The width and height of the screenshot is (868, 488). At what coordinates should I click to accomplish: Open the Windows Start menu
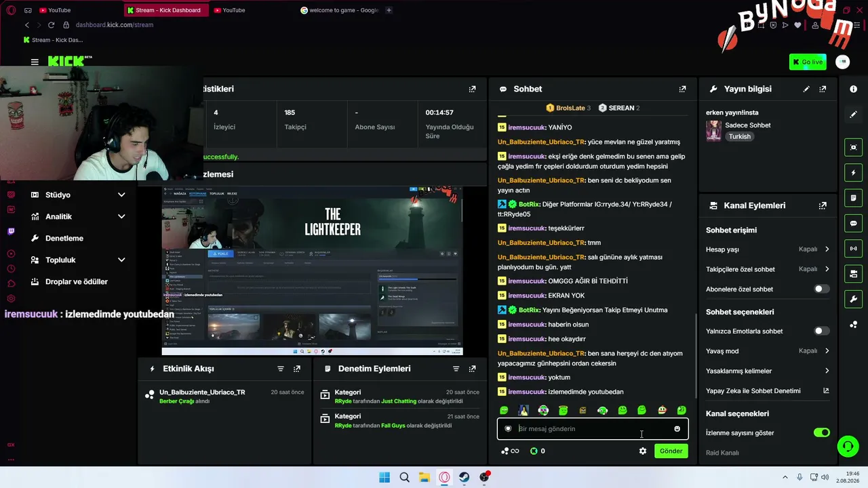384,477
